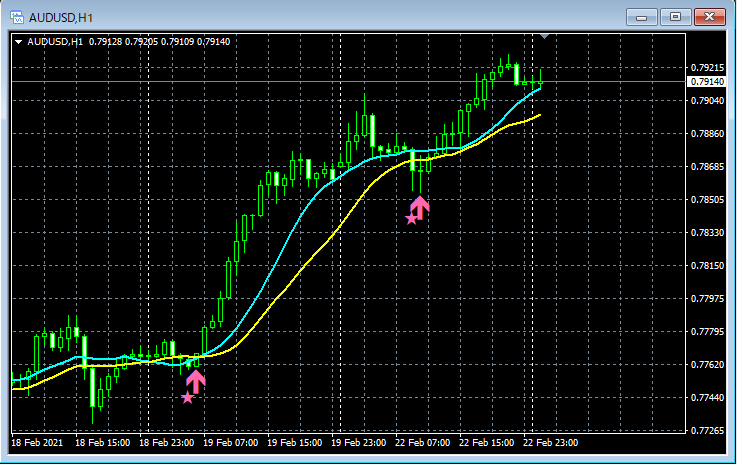This screenshot has height=464, width=738.
Task: Click the 0.77975 price level label
Action: (707, 298)
